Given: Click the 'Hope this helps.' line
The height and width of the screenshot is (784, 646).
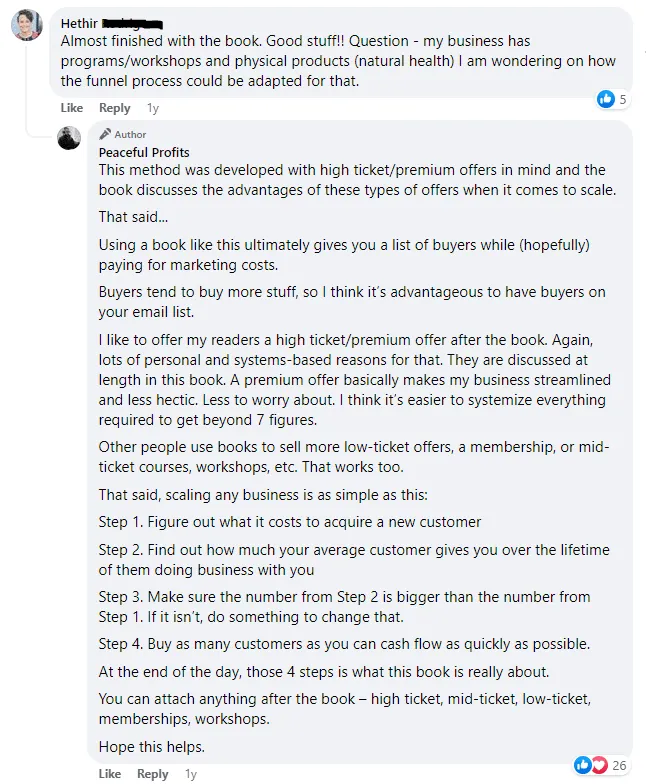Looking at the screenshot, I should point(152,747).
